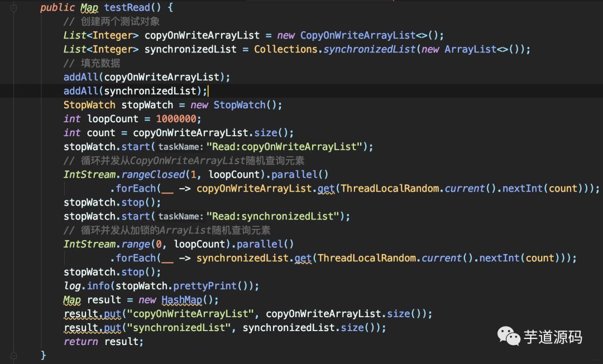Click taskName hint before "Read:copyOnWriteArrayList"

click(180, 147)
